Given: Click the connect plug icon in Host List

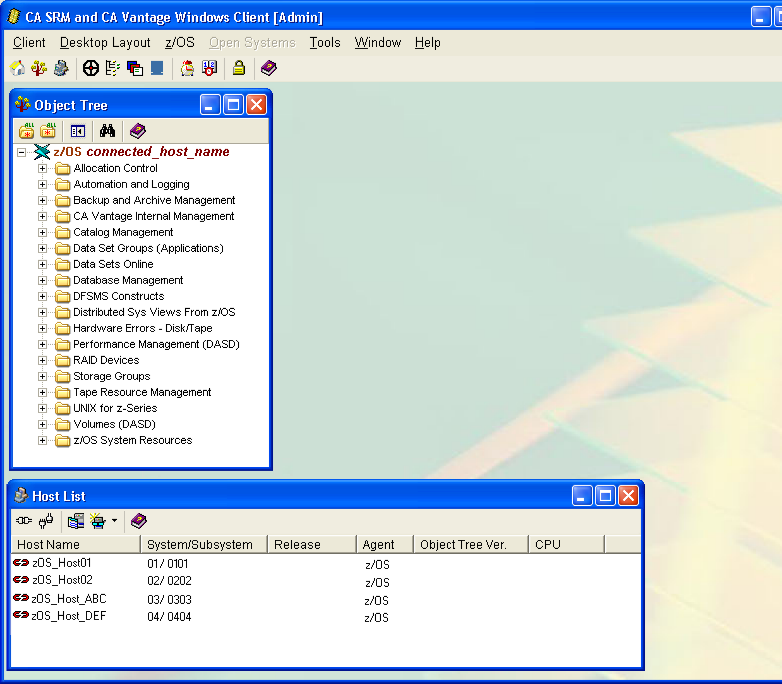Looking at the screenshot, I should (x=24, y=521).
